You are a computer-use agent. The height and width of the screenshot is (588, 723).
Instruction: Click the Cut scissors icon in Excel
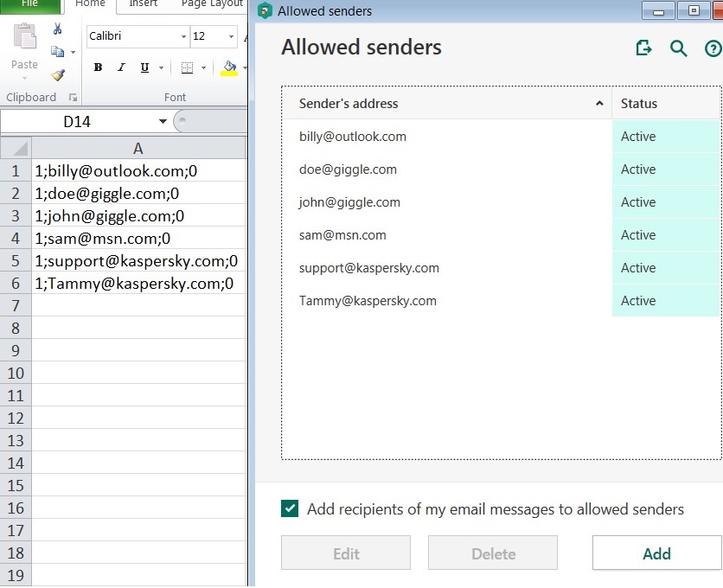pyautogui.click(x=57, y=29)
